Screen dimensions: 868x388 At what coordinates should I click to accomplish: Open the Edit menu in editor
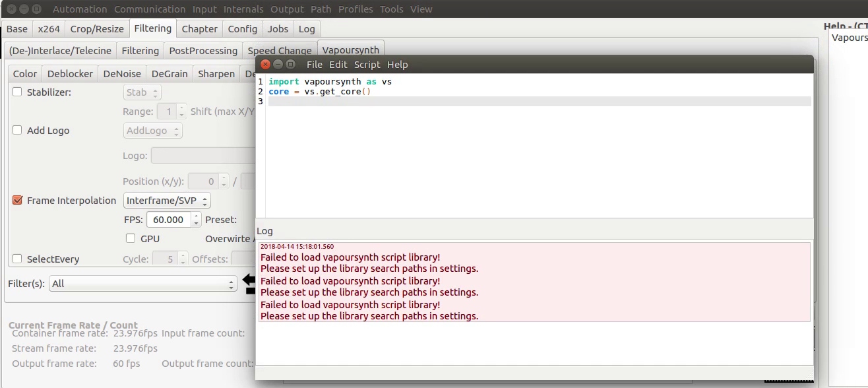coord(338,65)
